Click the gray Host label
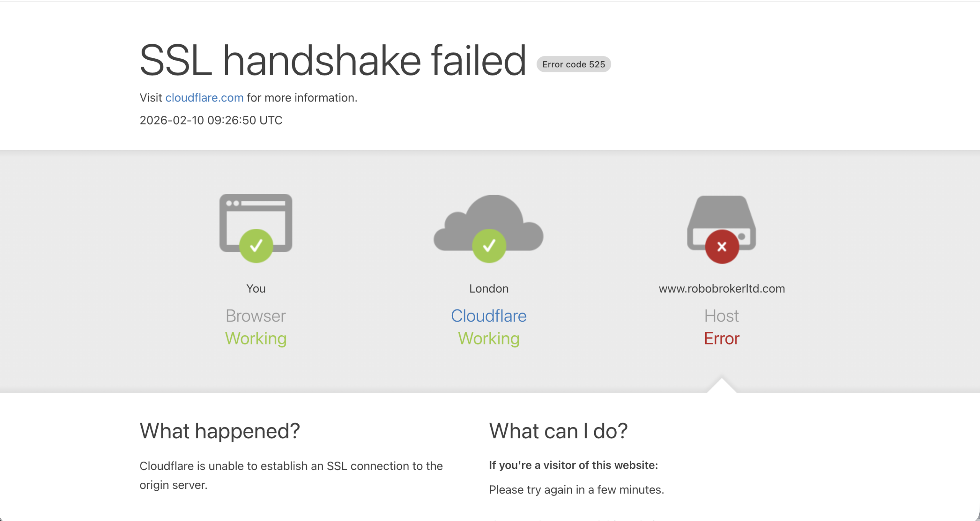The width and height of the screenshot is (980, 521). (x=722, y=316)
